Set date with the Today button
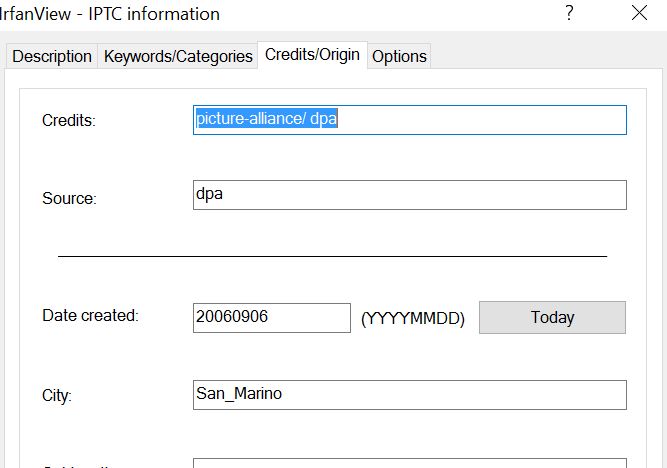The width and height of the screenshot is (667, 468). 552,317
